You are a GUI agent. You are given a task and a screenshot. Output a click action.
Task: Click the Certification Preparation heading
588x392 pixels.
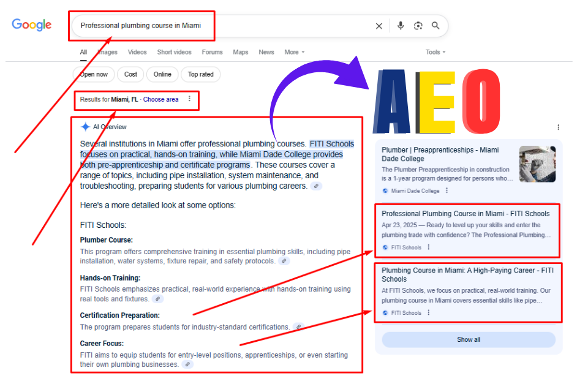pos(119,315)
